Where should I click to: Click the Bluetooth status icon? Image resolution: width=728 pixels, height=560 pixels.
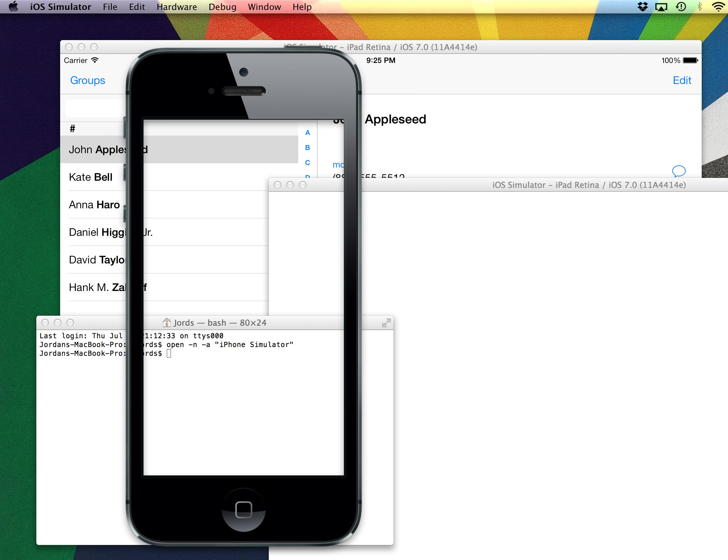pos(699,7)
